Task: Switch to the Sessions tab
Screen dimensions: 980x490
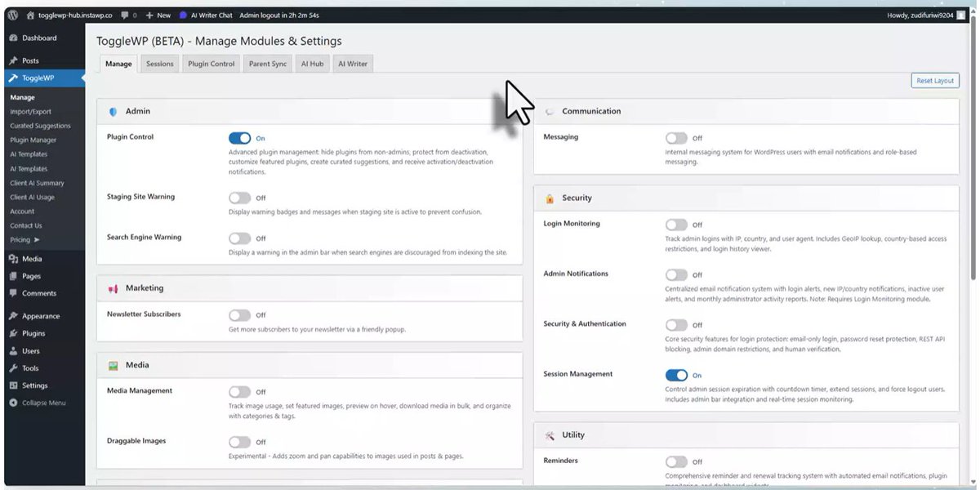Action: click(x=160, y=64)
